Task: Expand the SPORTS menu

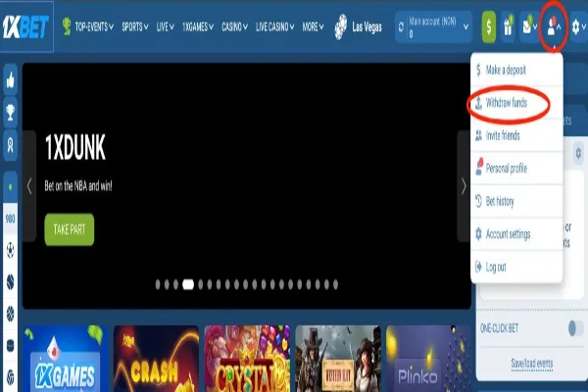Action: 135,26
